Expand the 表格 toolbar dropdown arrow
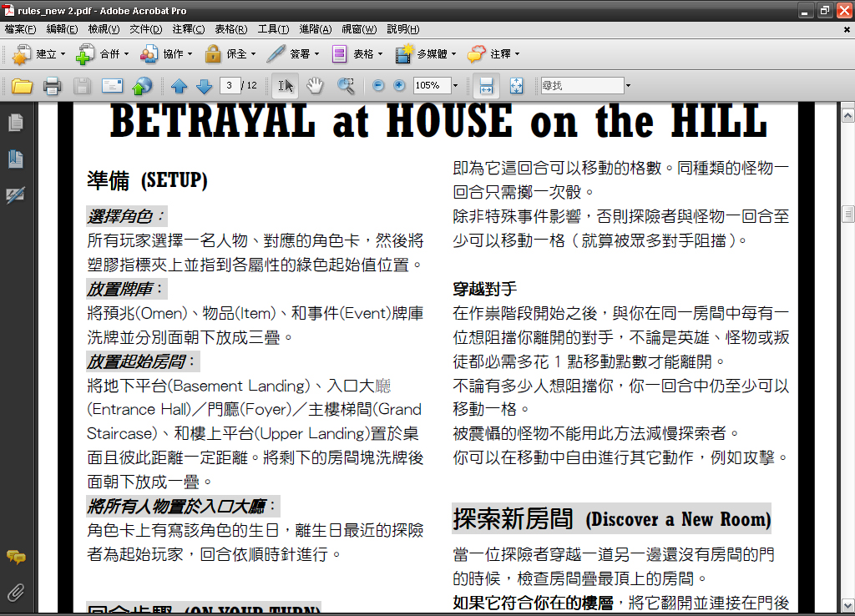The height and width of the screenshot is (616, 855). point(380,54)
